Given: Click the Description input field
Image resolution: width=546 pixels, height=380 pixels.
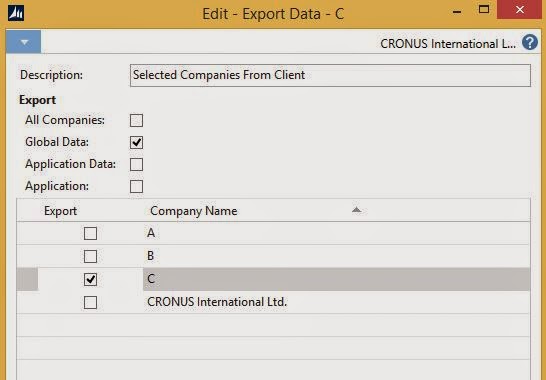Looking at the screenshot, I should click(330, 75).
